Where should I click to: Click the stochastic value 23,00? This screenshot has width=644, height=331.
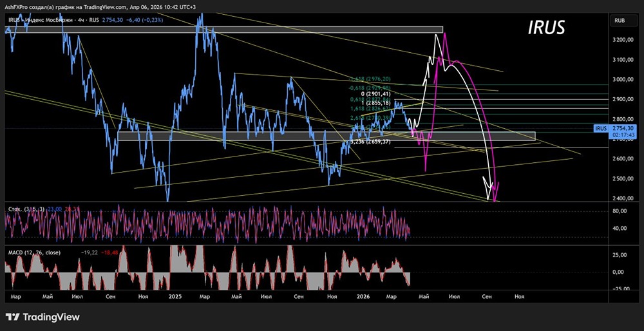(54, 209)
